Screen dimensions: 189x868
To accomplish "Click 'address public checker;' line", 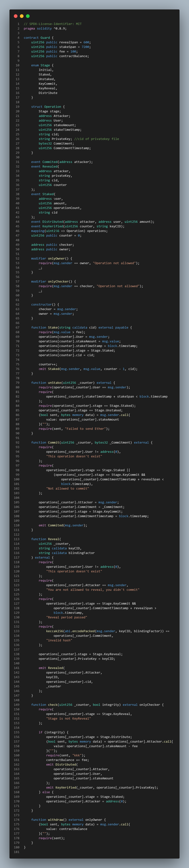I will click(53, 245).
